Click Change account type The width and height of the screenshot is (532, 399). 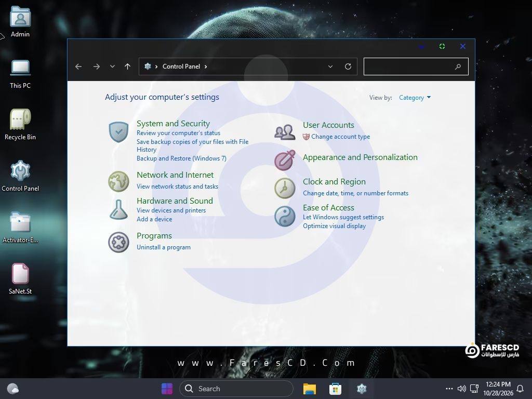(340, 137)
